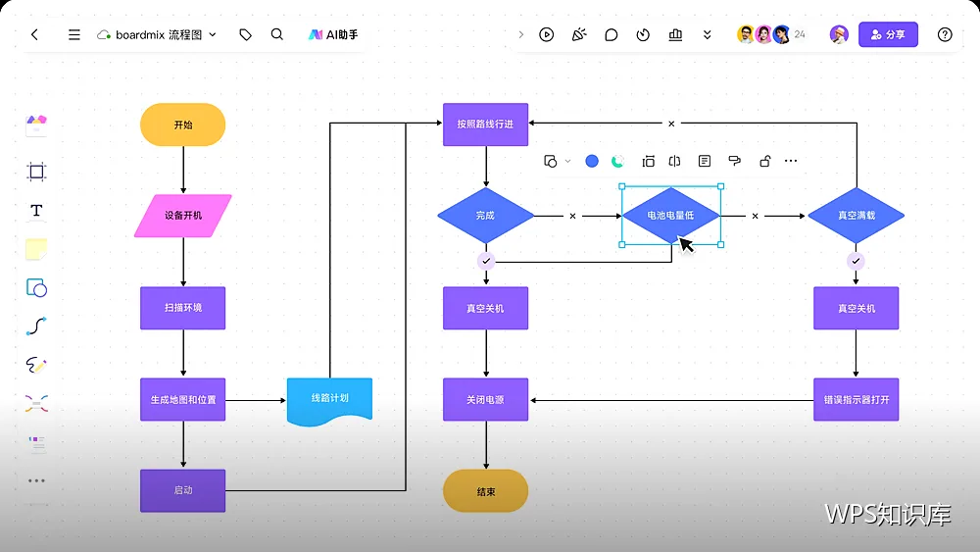980x552 pixels.
Task: Open more options in the floating toolbar
Action: (x=791, y=161)
